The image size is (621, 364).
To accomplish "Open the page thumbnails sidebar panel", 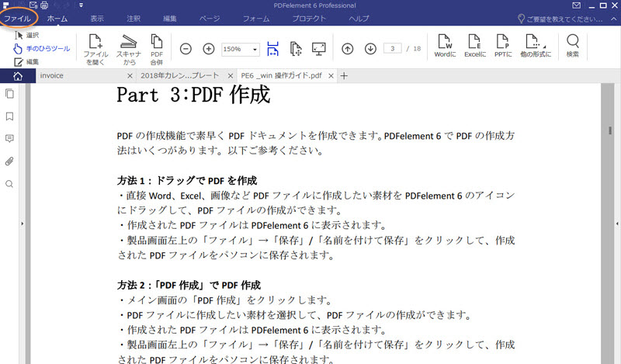I will coord(9,94).
